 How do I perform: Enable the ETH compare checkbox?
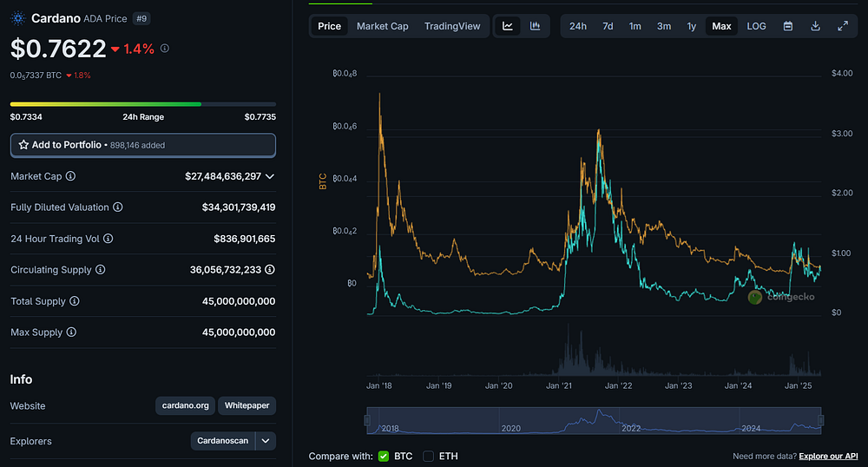click(428, 456)
